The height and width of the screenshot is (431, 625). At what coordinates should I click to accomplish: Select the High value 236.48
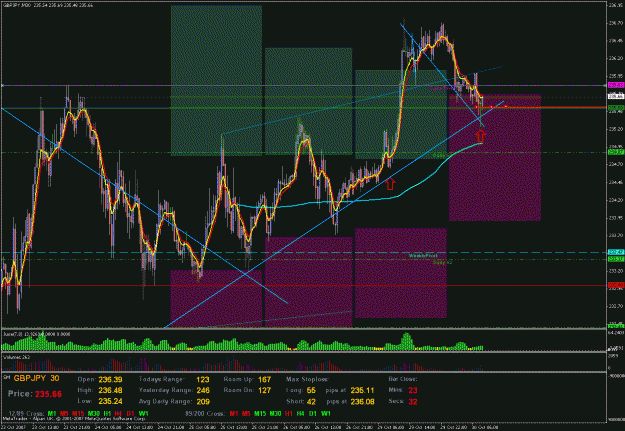pos(110,390)
